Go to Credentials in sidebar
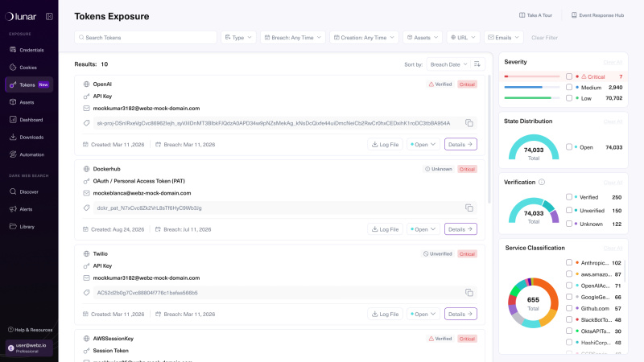The image size is (644, 362). click(x=29, y=50)
